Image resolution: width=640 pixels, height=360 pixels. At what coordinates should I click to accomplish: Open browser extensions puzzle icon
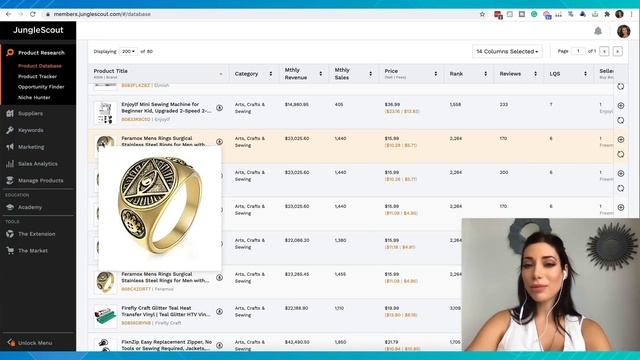click(x=607, y=14)
